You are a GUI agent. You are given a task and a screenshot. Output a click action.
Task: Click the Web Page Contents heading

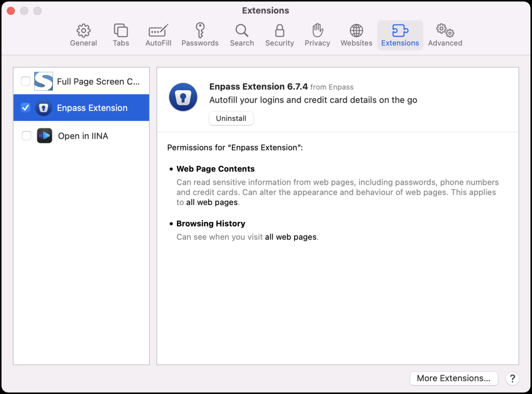215,169
